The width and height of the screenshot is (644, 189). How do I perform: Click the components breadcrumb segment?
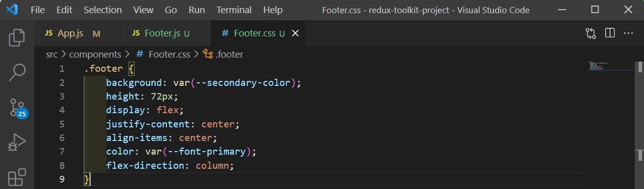95,54
